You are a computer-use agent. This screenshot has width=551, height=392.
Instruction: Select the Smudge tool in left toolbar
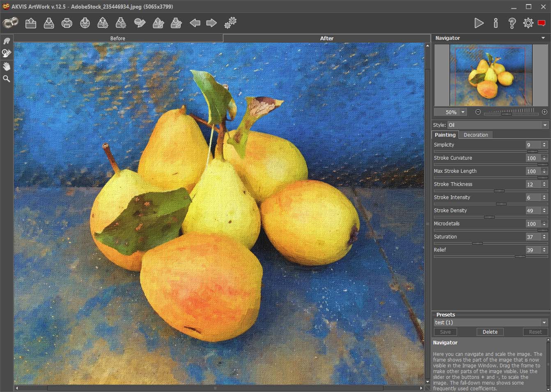(x=7, y=41)
